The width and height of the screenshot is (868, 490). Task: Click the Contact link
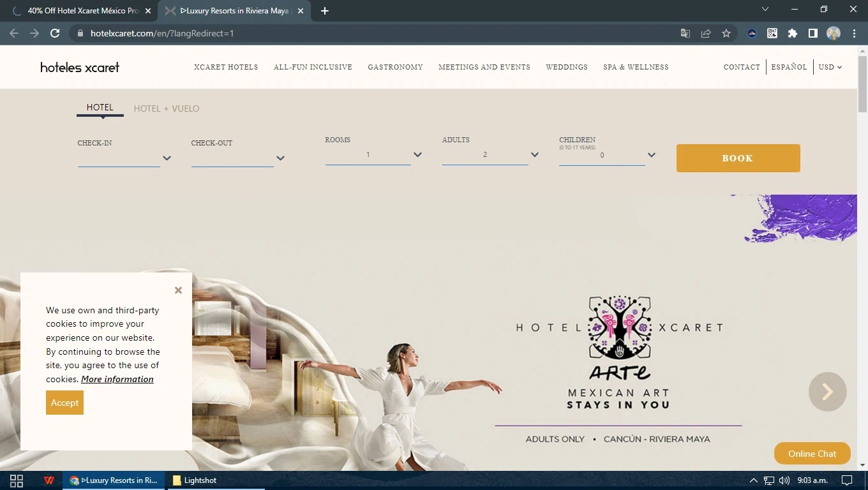click(742, 67)
